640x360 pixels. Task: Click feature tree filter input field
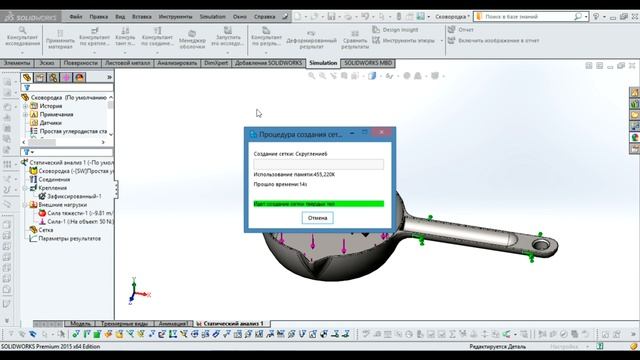[72, 88]
